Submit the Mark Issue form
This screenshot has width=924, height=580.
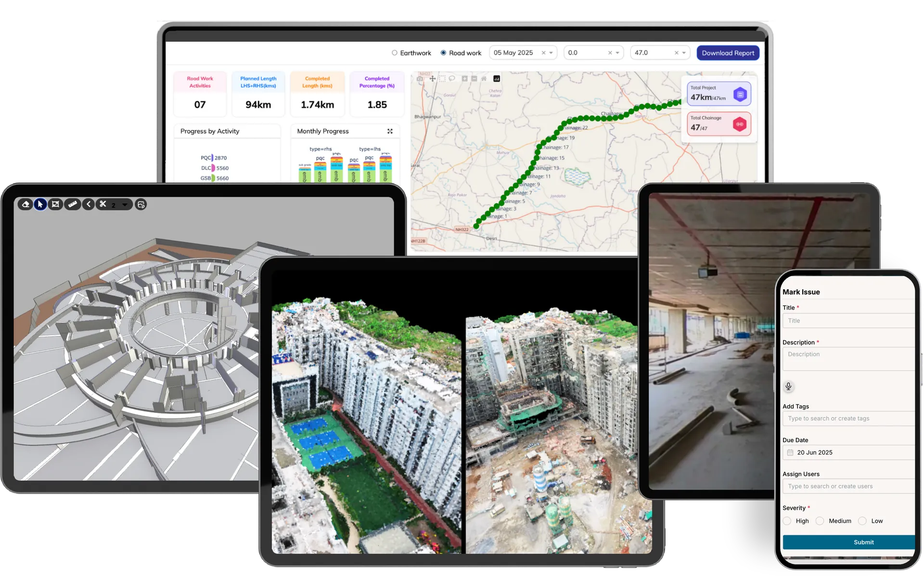tap(849, 542)
